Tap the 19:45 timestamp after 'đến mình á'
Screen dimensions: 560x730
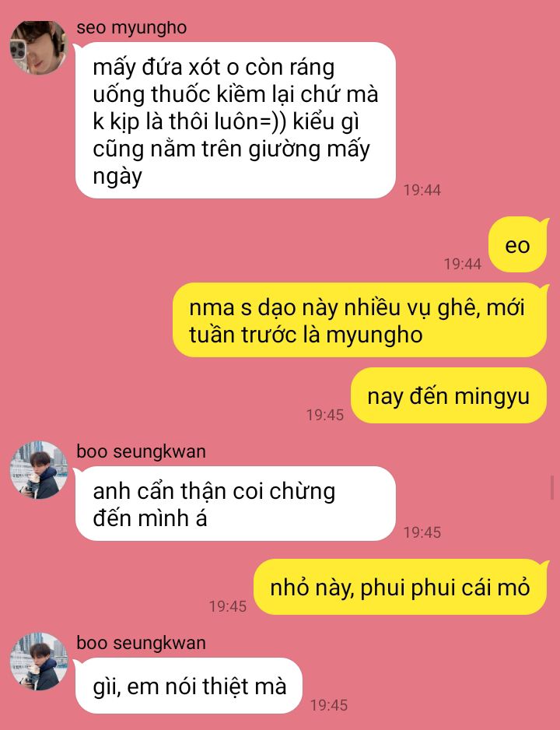pos(422,532)
